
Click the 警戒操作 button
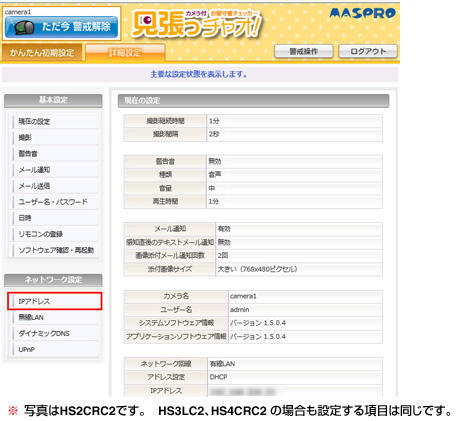coord(303,51)
